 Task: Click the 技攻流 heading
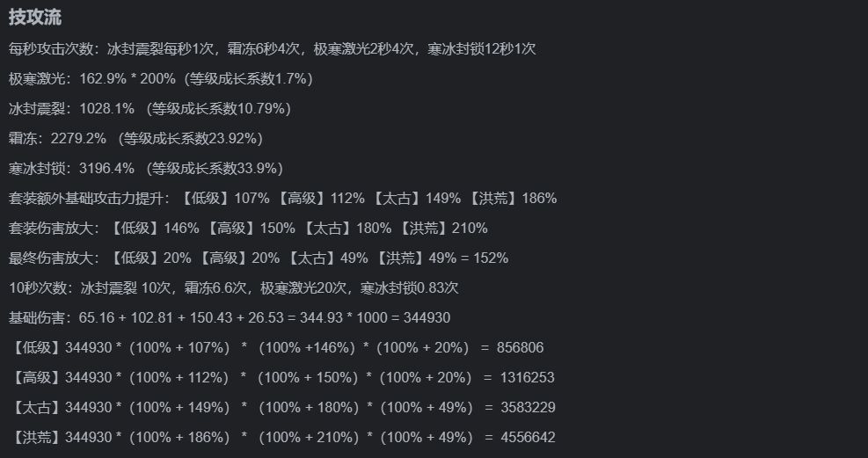tap(35, 18)
